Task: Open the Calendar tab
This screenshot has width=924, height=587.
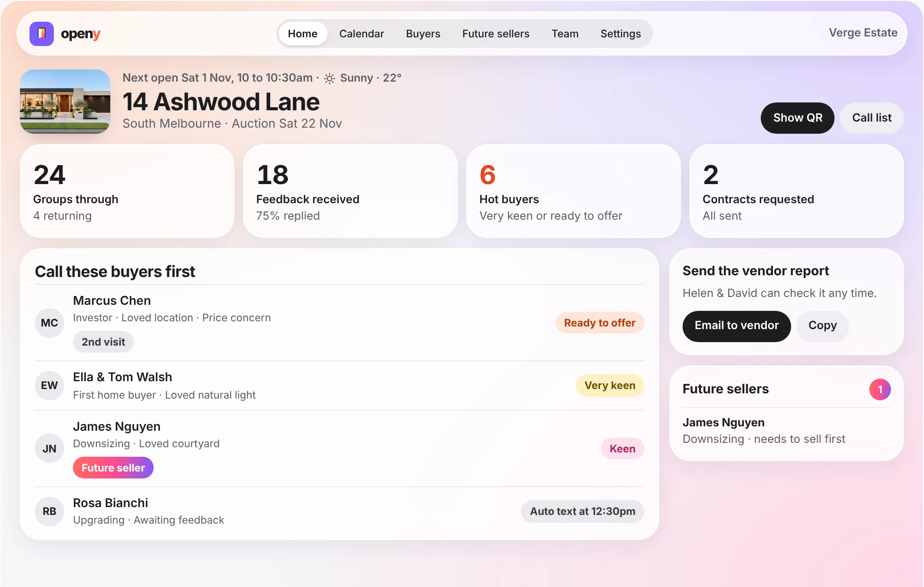Action: tap(362, 33)
